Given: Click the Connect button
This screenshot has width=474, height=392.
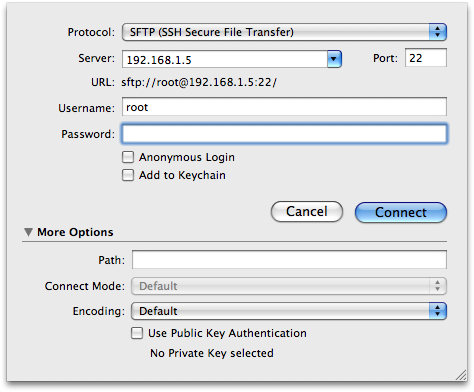Looking at the screenshot, I should tap(401, 212).
